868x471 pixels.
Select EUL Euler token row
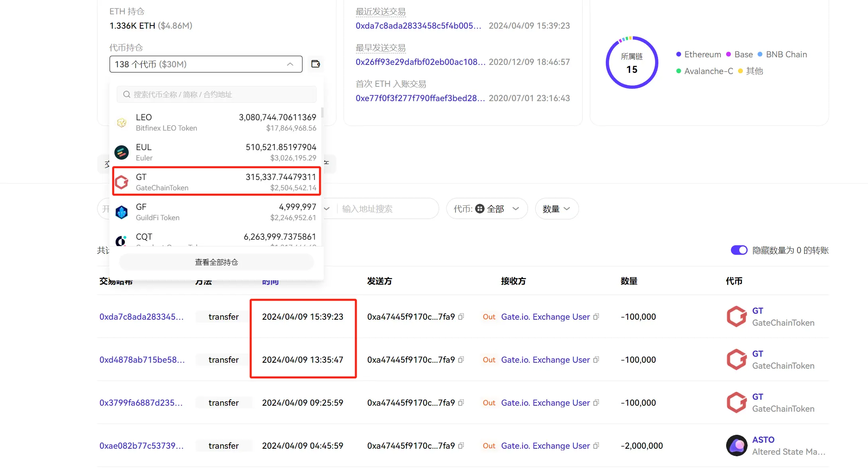pos(216,152)
